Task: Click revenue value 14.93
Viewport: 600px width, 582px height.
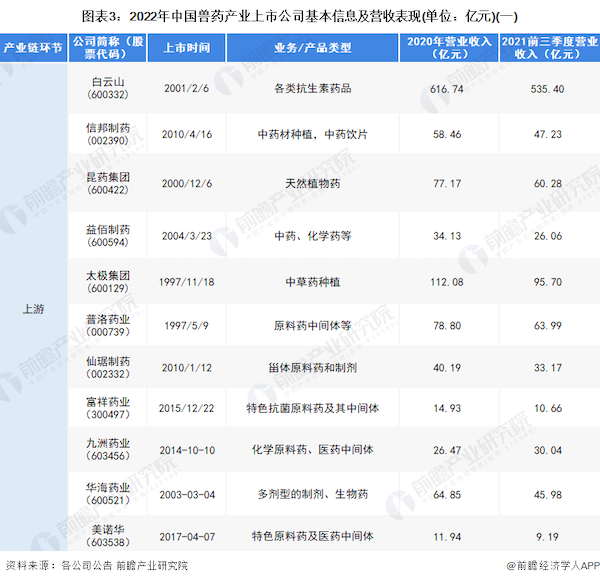Action: point(447,408)
